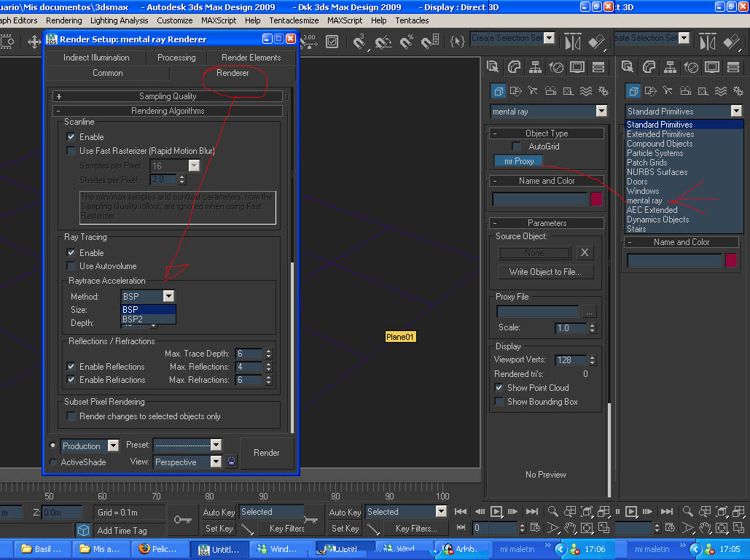
Task: Open the Customize menu
Action: [x=175, y=20]
